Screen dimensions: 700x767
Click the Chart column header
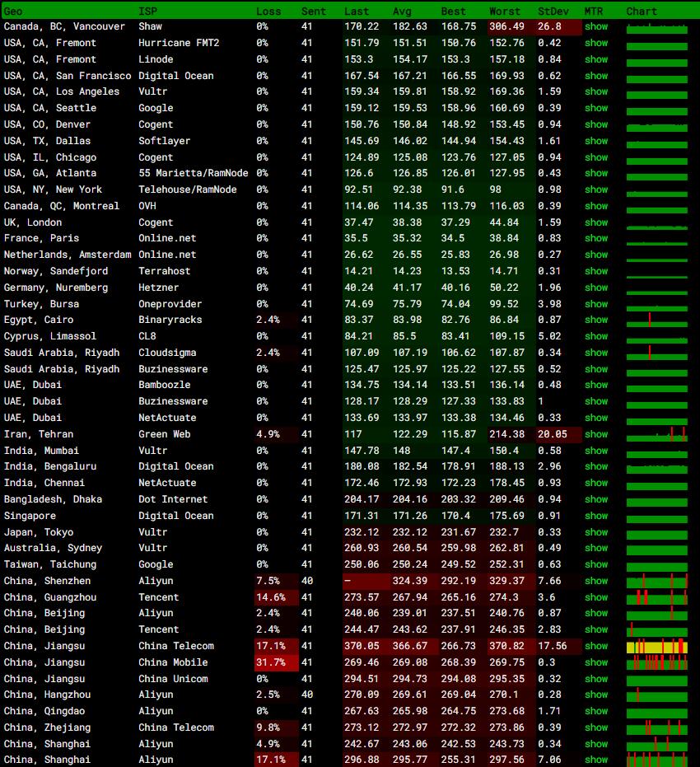click(x=642, y=12)
